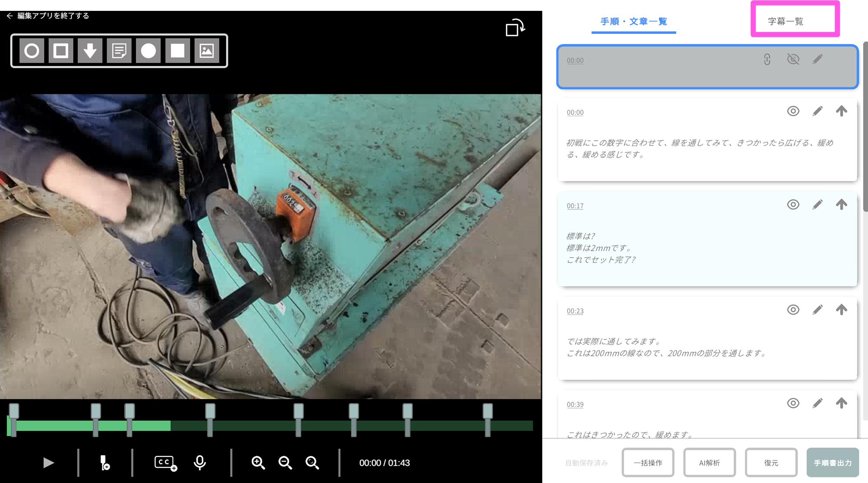868x483 pixels.
Task: Click the 手順書出力 button
Action: (x=832, y=463)
